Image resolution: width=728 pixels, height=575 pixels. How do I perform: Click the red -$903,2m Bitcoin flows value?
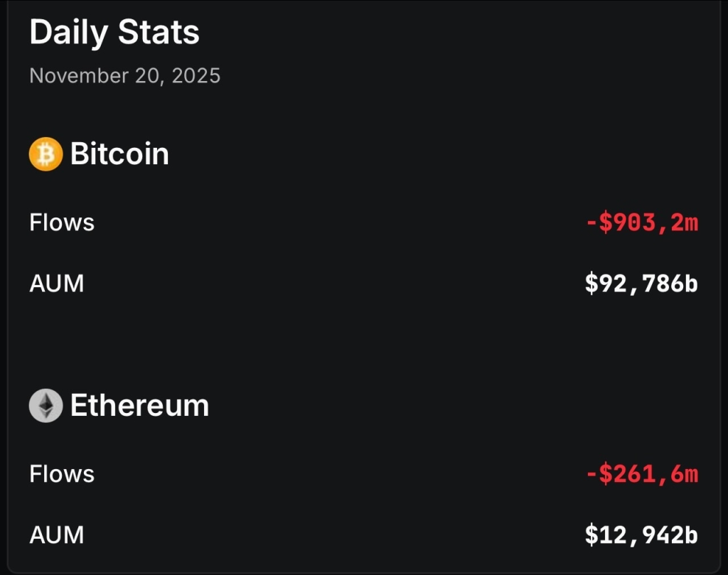click(x=642, y=223)
